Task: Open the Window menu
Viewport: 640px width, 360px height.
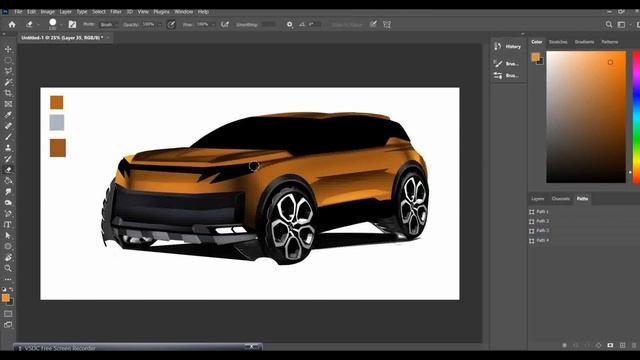Action: 184,12
